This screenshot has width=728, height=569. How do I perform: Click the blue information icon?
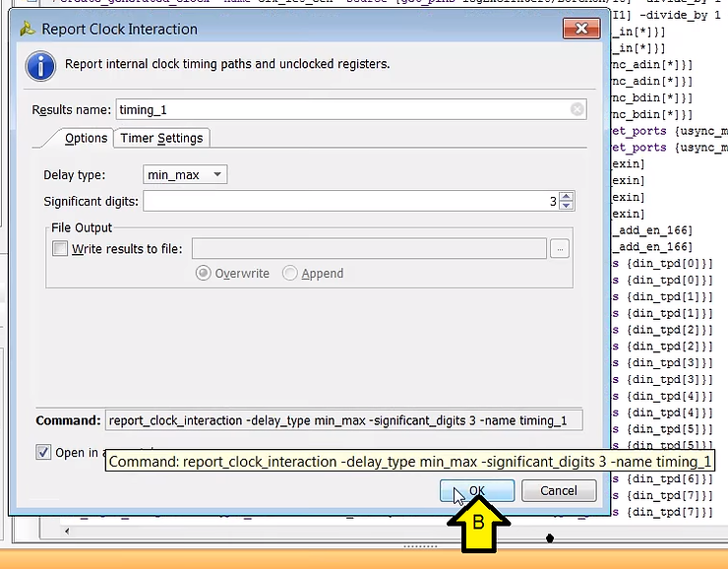40,66
